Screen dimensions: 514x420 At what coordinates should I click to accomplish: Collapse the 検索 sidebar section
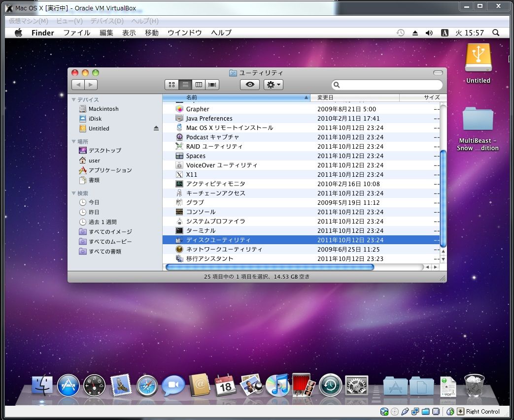tap(74, 194)
